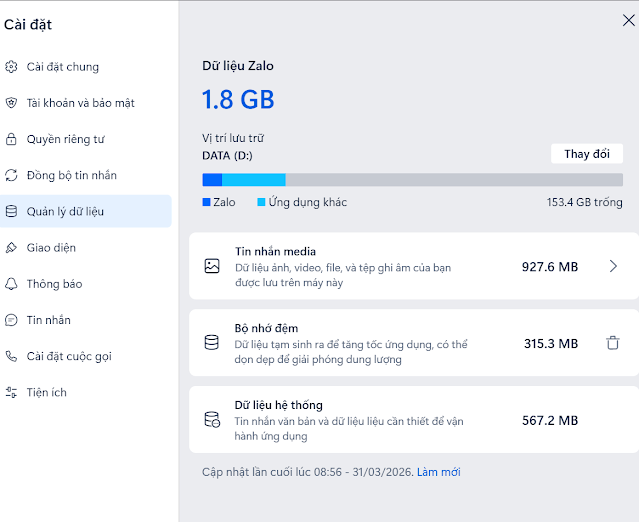Click the shield icon for Tài khoản và bảo mật
Screen dimensions: 639x522
(11, 103)
